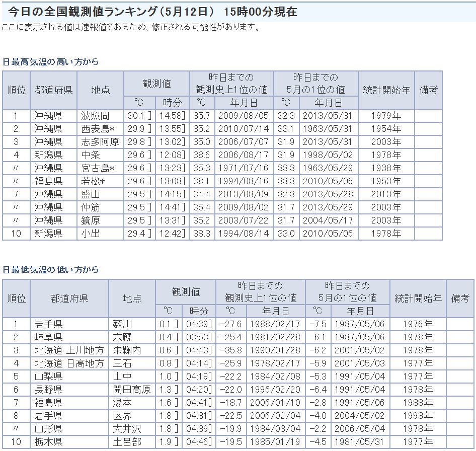The width and height of the screenshot is (476, 451).
Task: Click the 山梨県 prefecture cell
Action: click(x=48, y=376)
